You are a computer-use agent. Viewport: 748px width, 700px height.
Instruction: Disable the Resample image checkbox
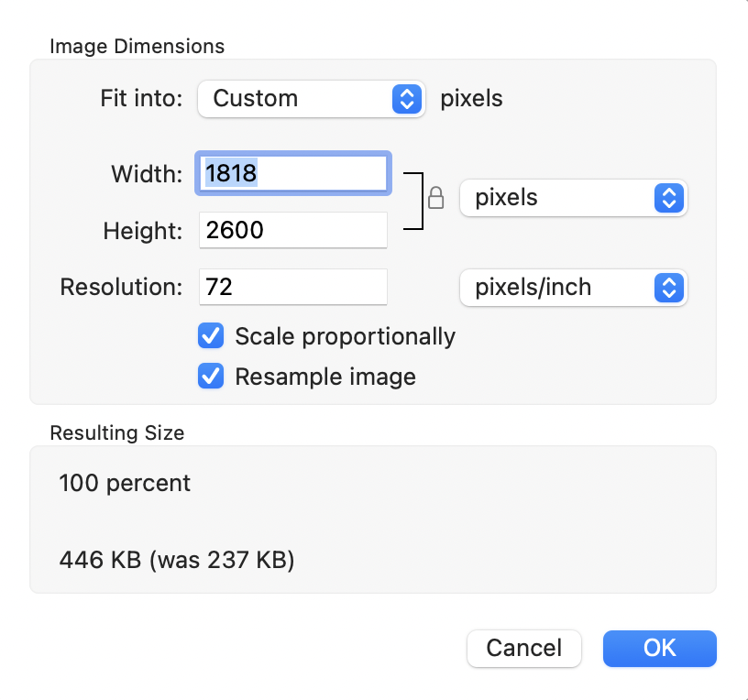tap(211, 377)
